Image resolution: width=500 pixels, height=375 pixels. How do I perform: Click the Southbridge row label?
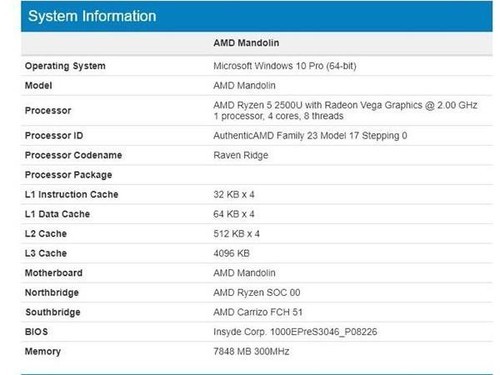[x=53, y=313]
